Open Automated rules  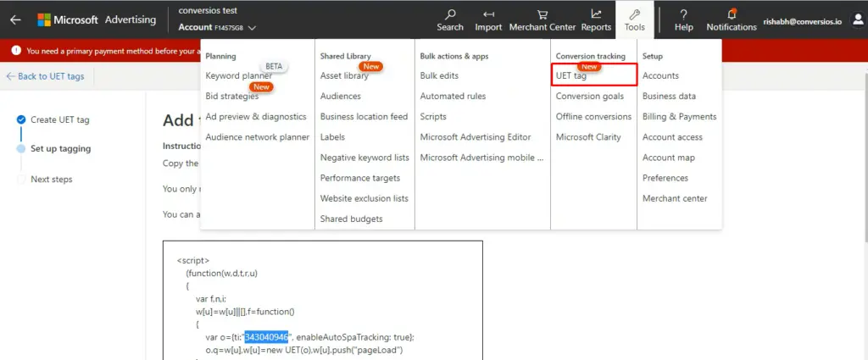(x=453, y=97)
